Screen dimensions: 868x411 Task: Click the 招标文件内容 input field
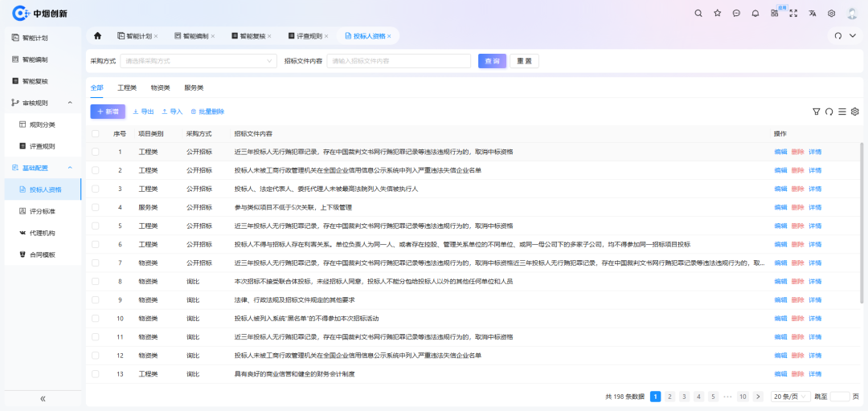click(399, 61)
